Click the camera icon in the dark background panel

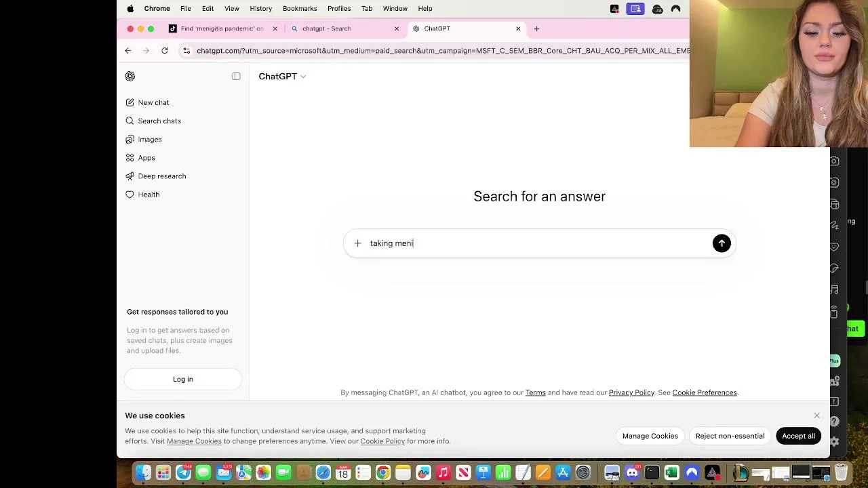click(x=835, y=161)
